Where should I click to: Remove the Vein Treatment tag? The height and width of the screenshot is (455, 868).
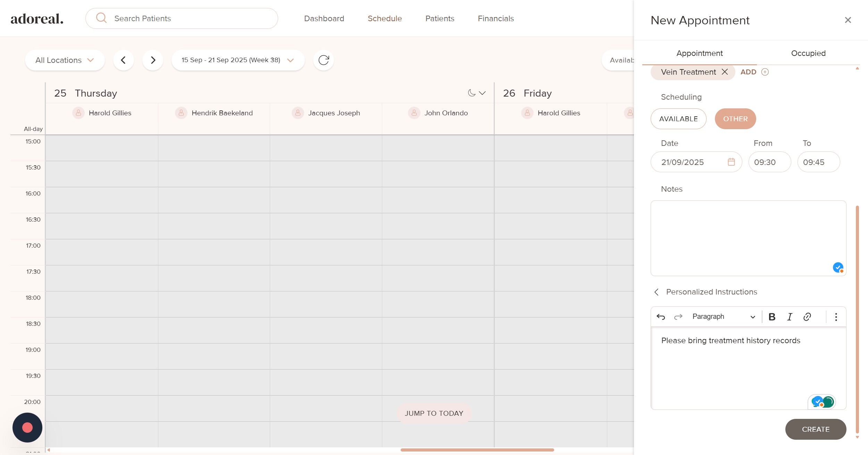[725, 72]
